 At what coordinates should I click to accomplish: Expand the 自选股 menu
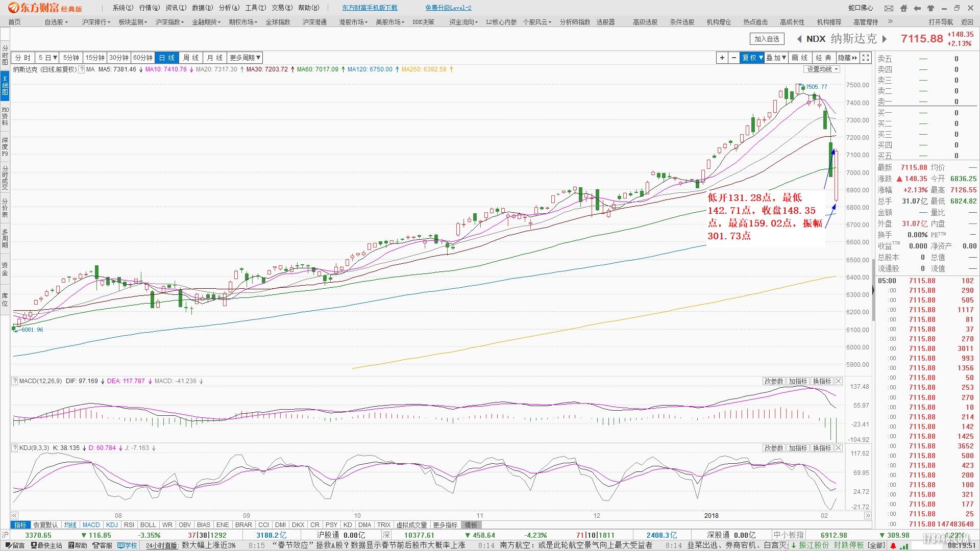tap(56, 22)
